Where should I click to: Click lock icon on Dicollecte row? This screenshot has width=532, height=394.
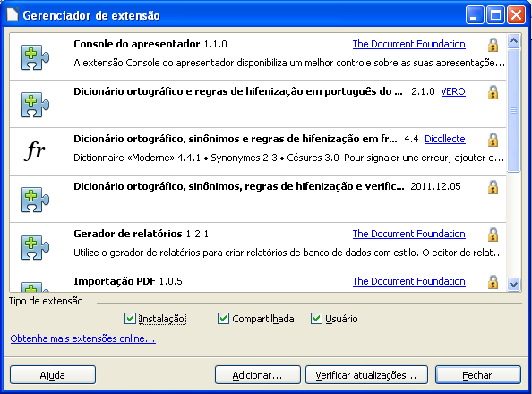pos(493,140)
